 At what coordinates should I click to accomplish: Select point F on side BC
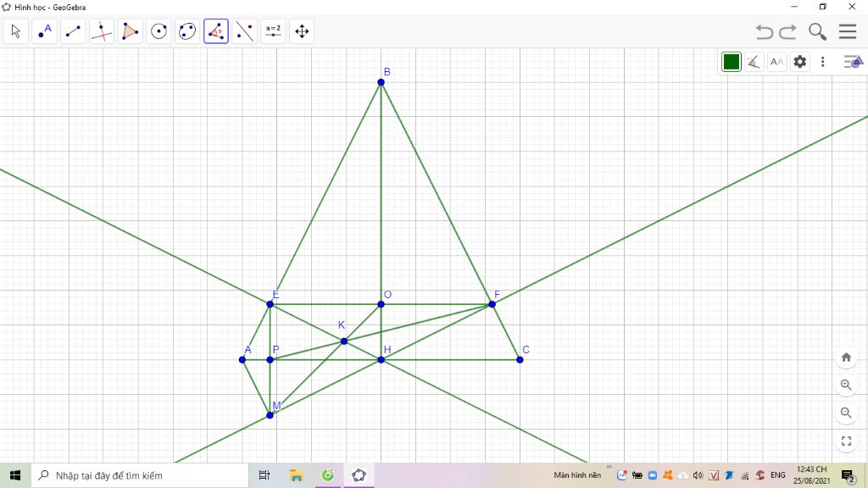(492, 304)
